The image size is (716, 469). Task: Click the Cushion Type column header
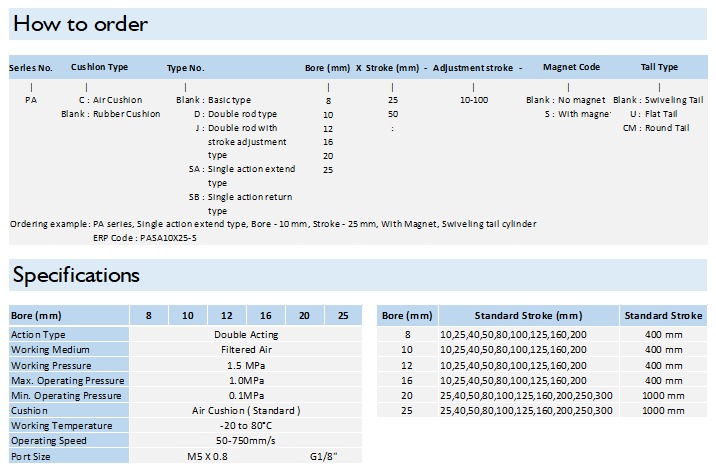(99, 67)
